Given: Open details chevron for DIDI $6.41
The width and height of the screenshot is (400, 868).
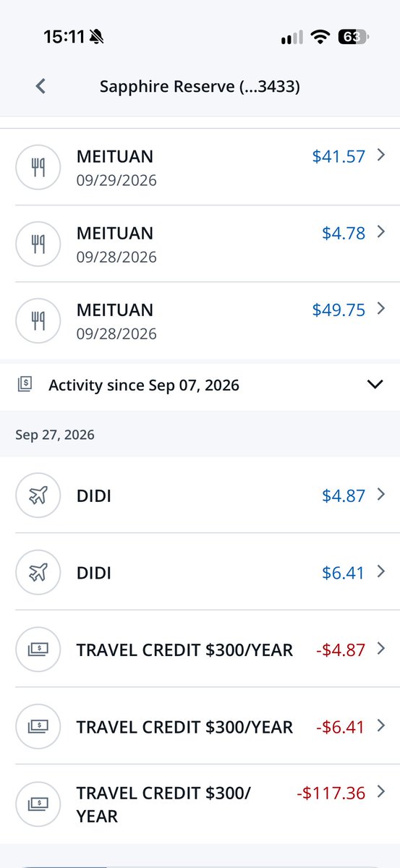Looking at the screenshot, I should click(381, 571).
